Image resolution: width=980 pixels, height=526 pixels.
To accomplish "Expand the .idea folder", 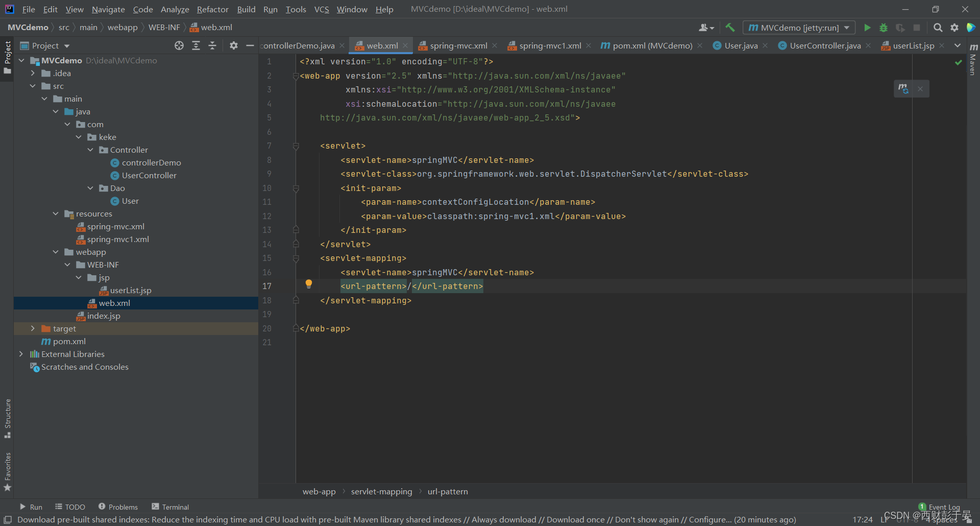I will [33, 73].
